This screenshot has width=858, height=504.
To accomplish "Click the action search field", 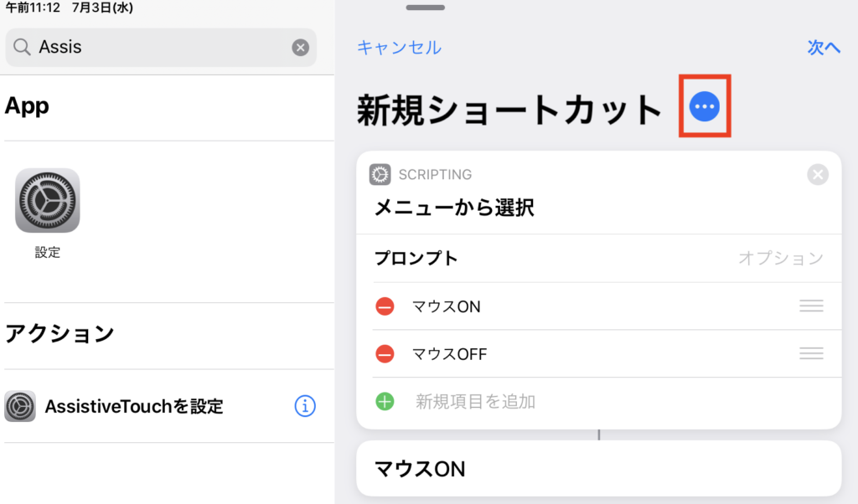I will coord(159,48).
